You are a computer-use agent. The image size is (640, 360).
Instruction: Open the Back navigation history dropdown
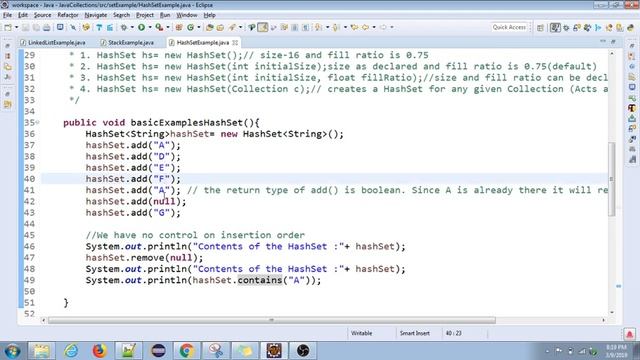click(374, 27)
